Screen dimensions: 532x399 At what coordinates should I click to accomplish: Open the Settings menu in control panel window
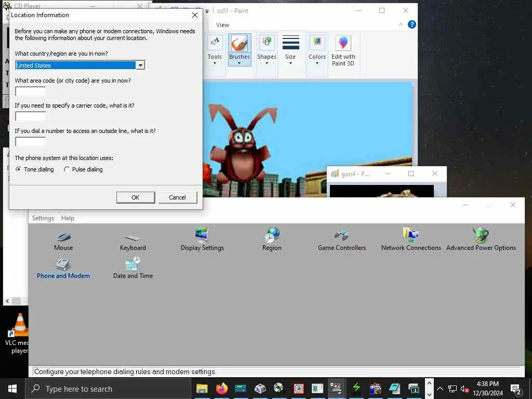click(43, 218)
